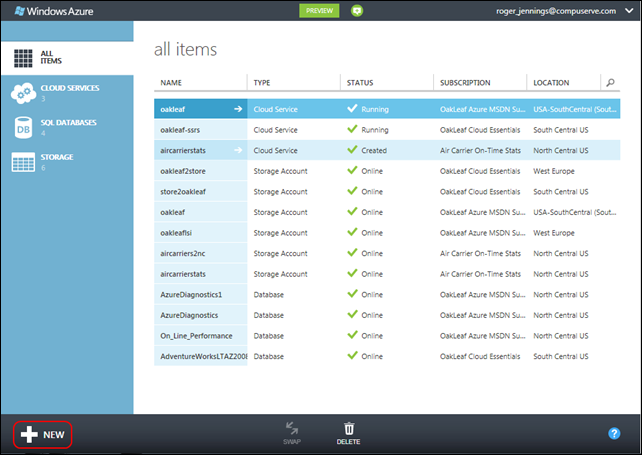Image resolution: width=642 pixels, height=455 pixels.
Task: Open aircarrierstats cloud service via its arrow
Action: pyautogui.click(x=238, y=150)
